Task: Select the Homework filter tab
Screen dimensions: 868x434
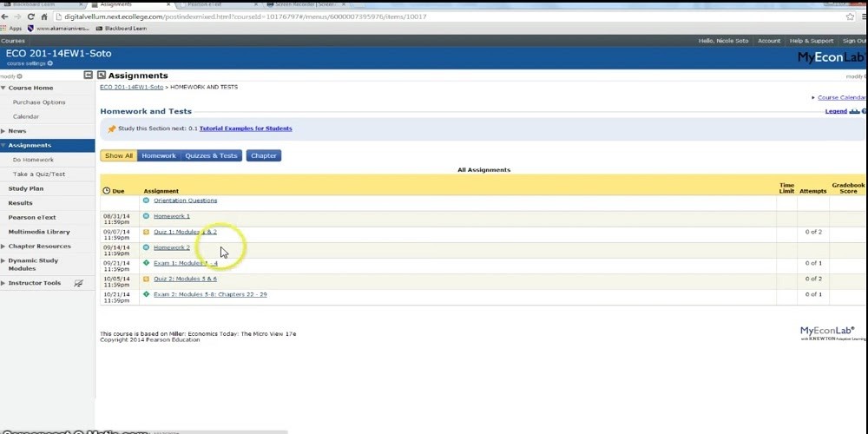Action: point(159,156)
